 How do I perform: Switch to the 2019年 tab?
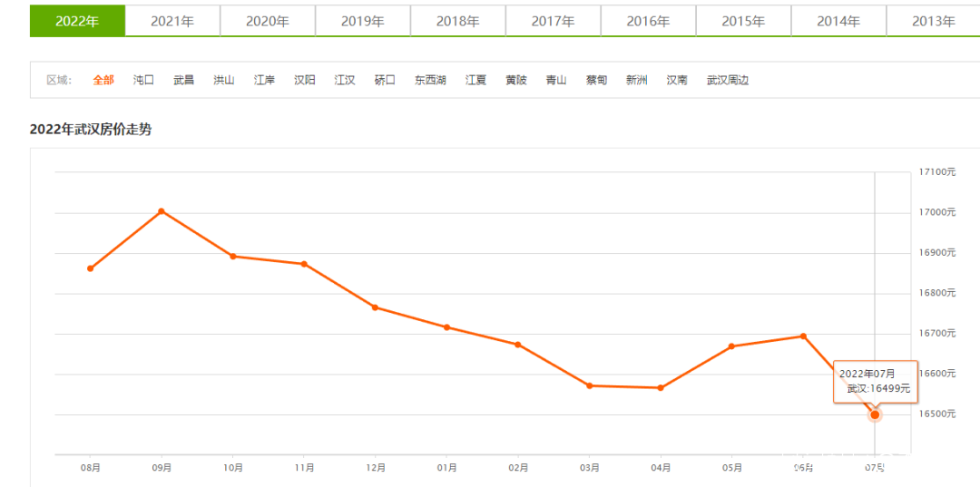tap(362, 21)
